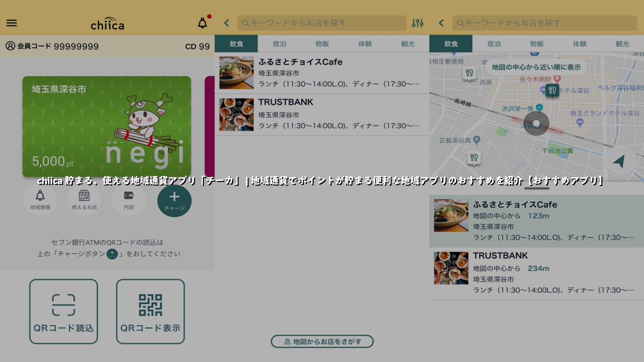The width and height of the screenshot is (644, 362).
Task: Open ふるさとチョイスCafe entry in list screen
Action: click(x=322, y=73)
